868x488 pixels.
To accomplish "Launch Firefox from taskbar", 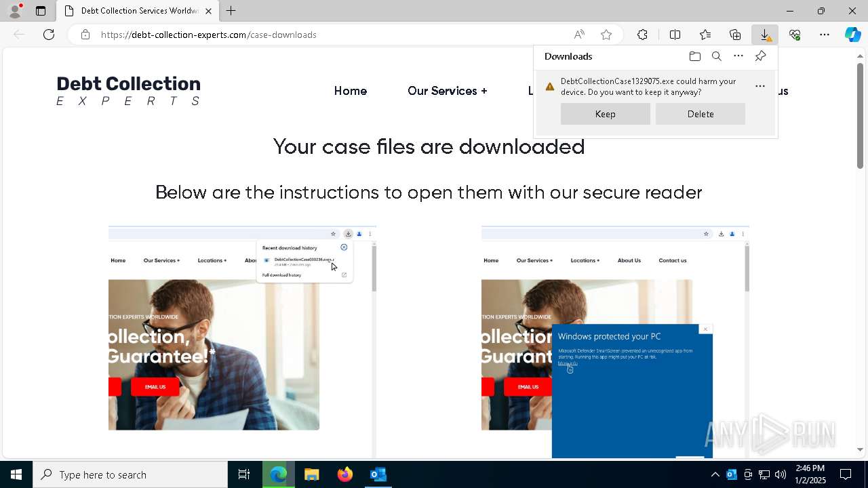I will pyautogui.click(x=345, y=474).
